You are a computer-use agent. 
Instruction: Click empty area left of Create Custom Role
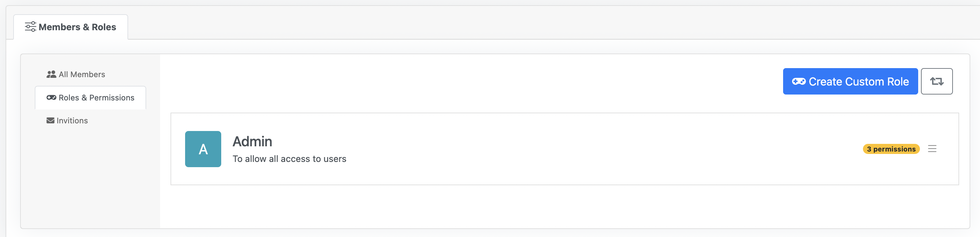click(457, 81)
